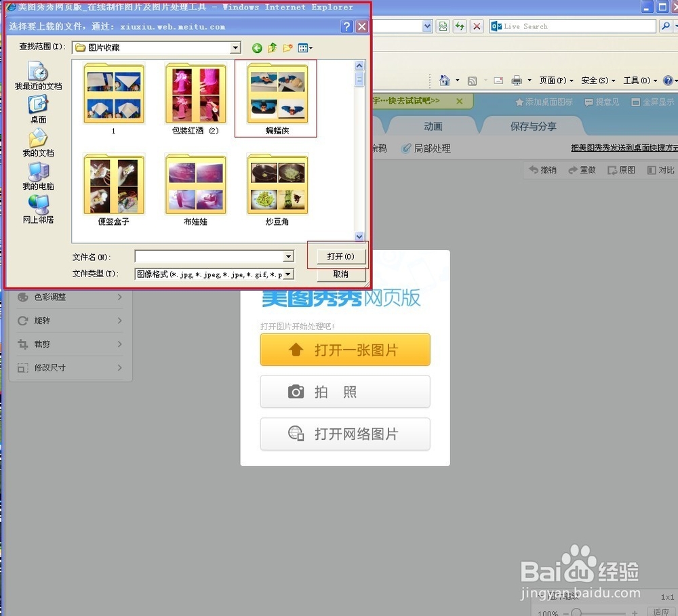
Task: Click 提意见 link
Action: [x=602, y=102]
